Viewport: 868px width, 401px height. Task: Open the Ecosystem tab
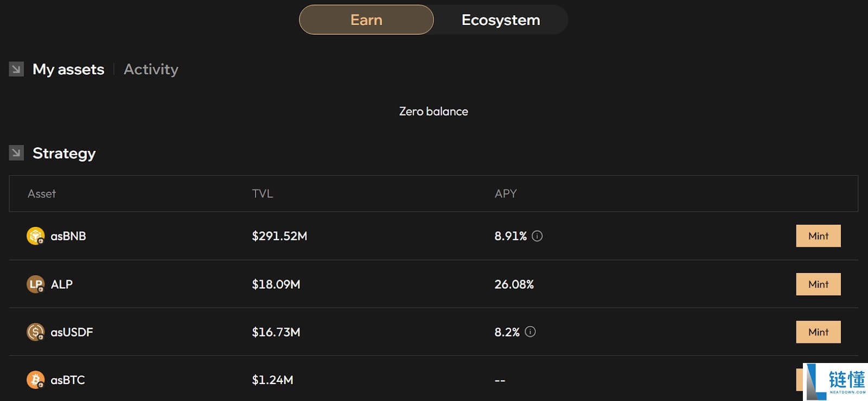pos(501,20)
